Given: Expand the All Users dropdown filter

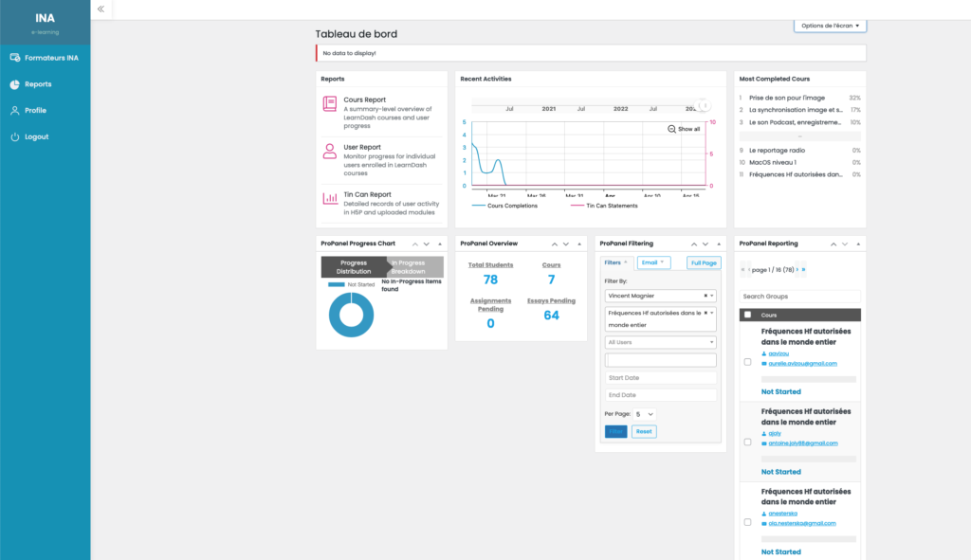Looking at the screenshot, I should [660, 342].
